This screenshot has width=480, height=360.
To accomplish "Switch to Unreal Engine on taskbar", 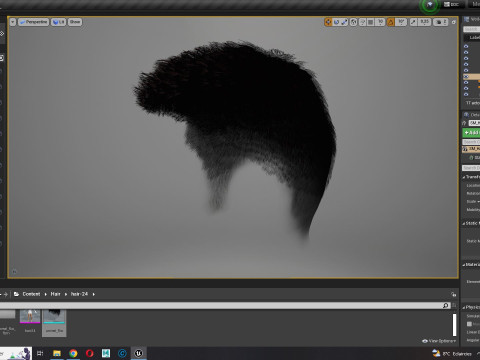I will (x=138, y=353).
